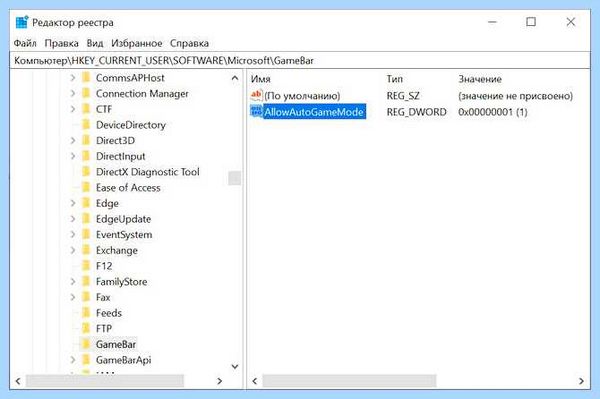This screenshot has height=399, width=600.
Task: Sort by the Имя column header
Action: coord(261,79)
